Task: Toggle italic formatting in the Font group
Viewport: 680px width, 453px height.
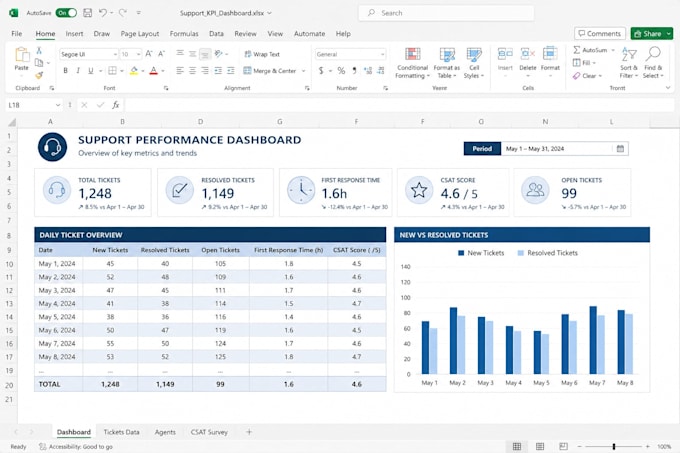Action: [x=78, y=71]
